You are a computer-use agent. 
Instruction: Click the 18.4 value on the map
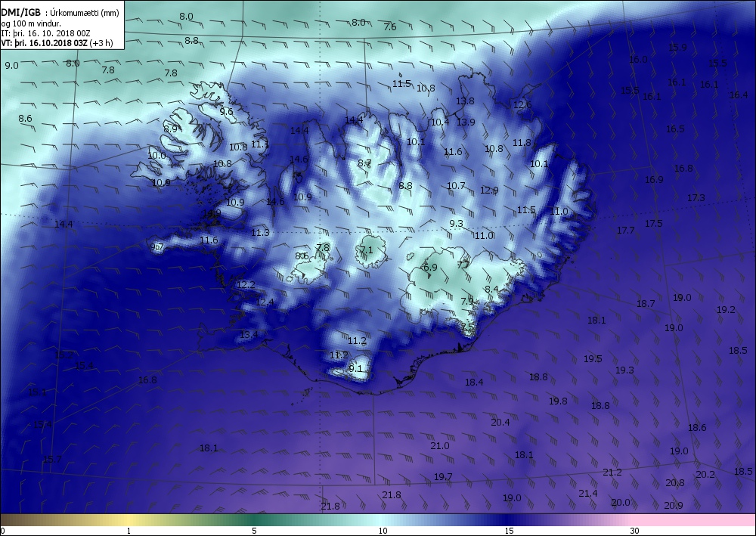click(x=474, y=383)
